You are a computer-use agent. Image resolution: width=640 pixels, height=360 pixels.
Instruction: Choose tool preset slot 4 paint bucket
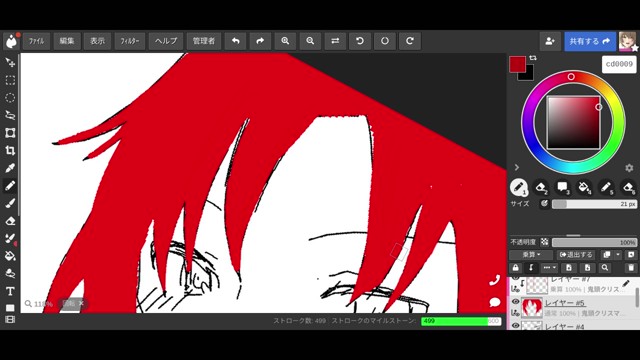pos(584,187)
